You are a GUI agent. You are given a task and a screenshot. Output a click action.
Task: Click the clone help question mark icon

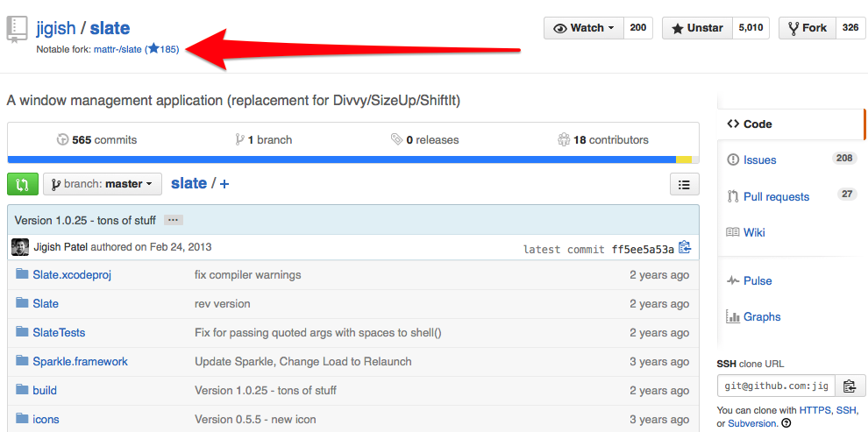[x=786, y=424]
